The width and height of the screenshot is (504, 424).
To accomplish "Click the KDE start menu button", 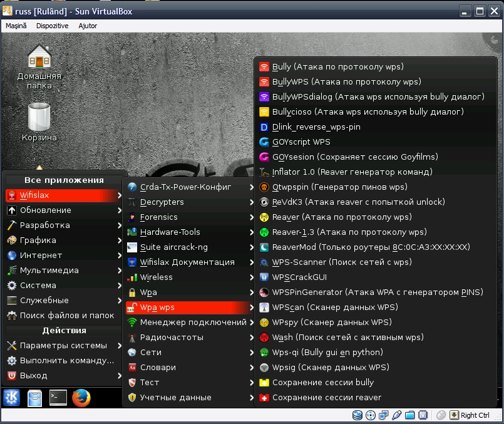I will click(11, 398).
